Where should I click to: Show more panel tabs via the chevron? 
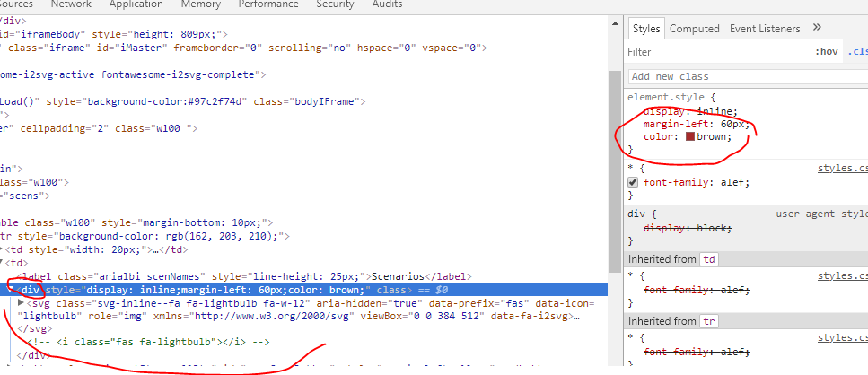817,28
